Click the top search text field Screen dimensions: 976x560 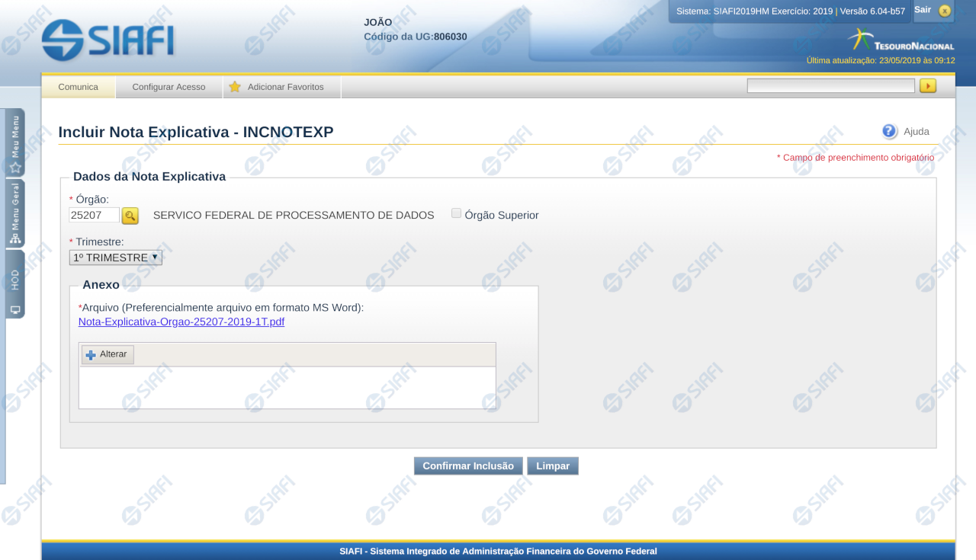[x=830, y=86]
